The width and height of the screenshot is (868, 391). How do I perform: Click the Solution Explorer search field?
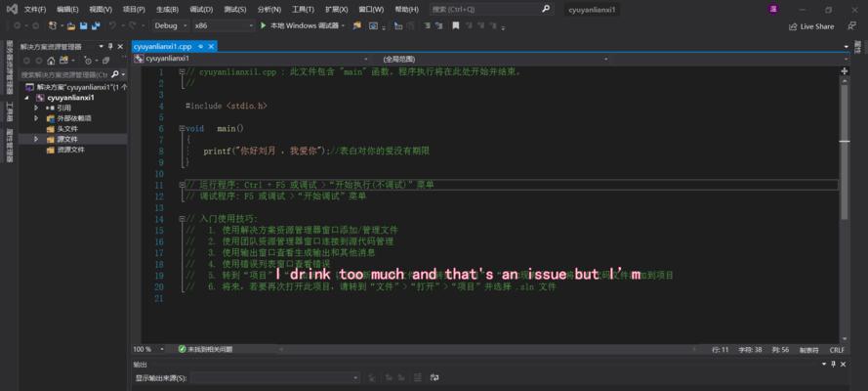click(64, 73)
